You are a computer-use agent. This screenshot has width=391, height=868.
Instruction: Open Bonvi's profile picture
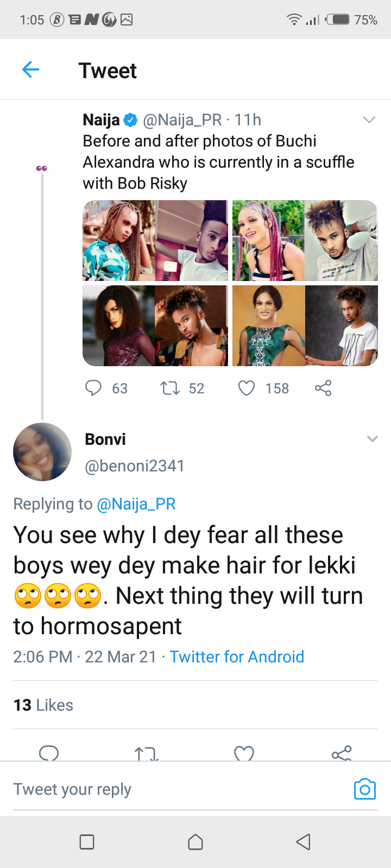(42, 452)
